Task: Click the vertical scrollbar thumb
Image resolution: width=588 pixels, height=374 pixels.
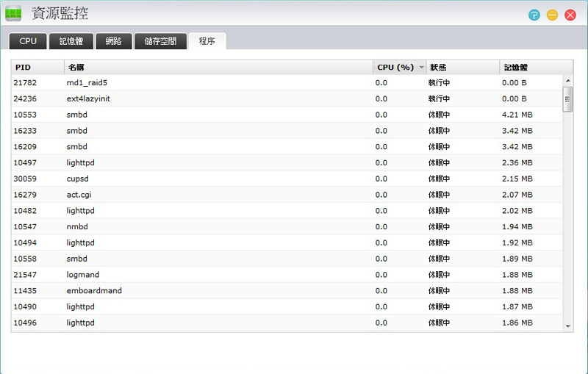Action: 567,99
